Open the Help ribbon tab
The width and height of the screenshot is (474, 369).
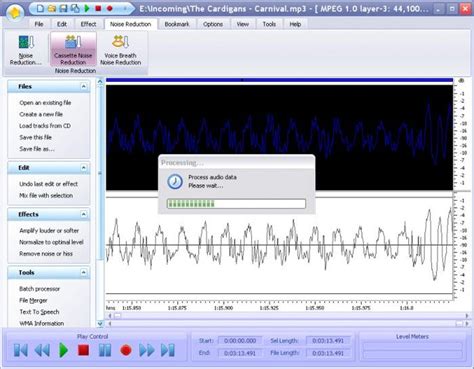pyautogui.click(x=295, y=24)
